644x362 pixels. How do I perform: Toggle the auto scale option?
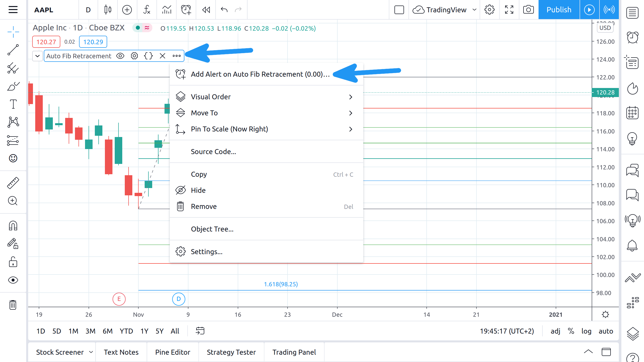[x=606, y=331]
